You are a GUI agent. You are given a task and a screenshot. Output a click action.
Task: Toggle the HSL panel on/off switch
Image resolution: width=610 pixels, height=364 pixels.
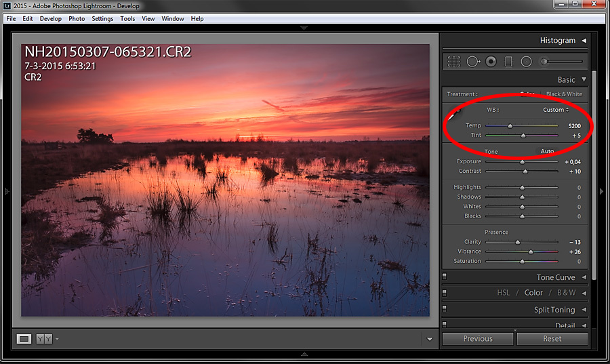point(445,293)
